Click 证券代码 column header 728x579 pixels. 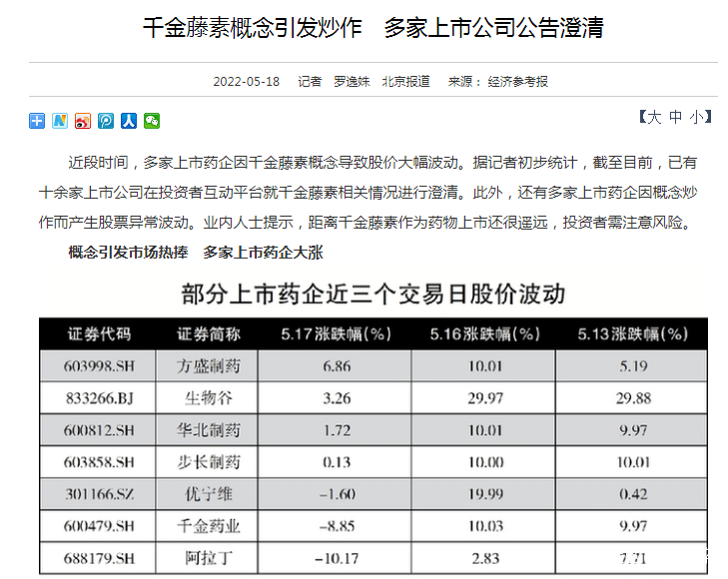(99, 334)
